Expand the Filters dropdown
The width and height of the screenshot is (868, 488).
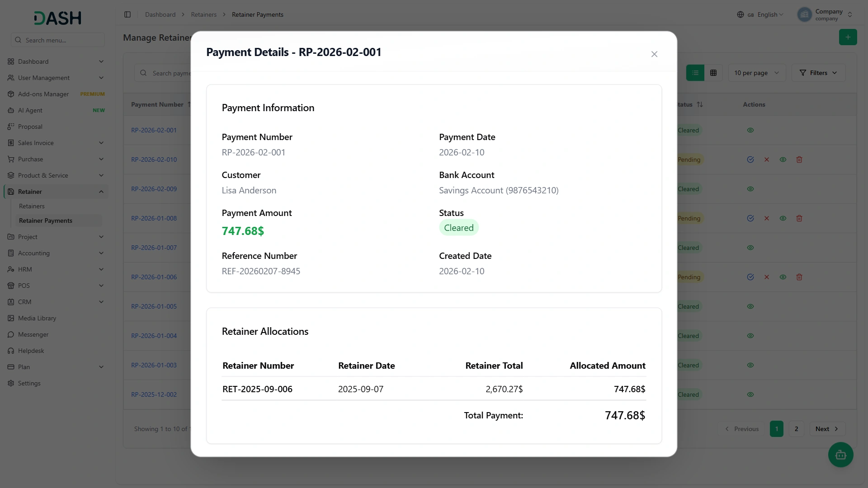tap(818, 73)
